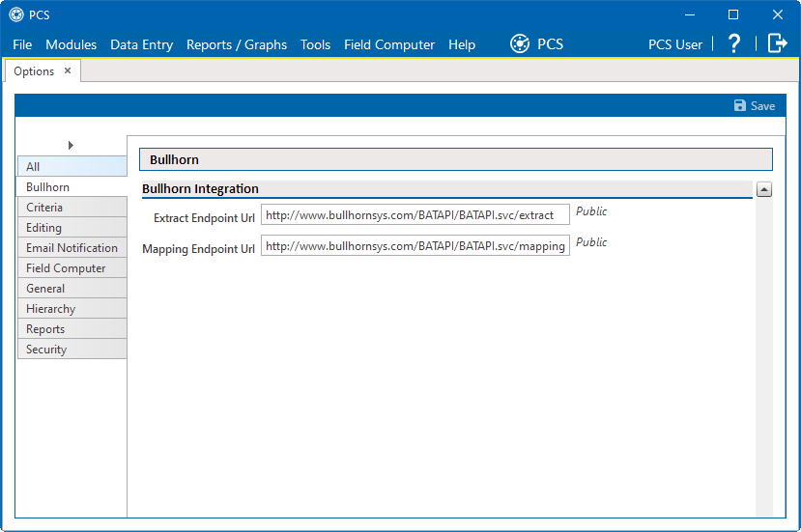Click the Save button label
This screenshot has width=801, height=532.
click(762, 105)
